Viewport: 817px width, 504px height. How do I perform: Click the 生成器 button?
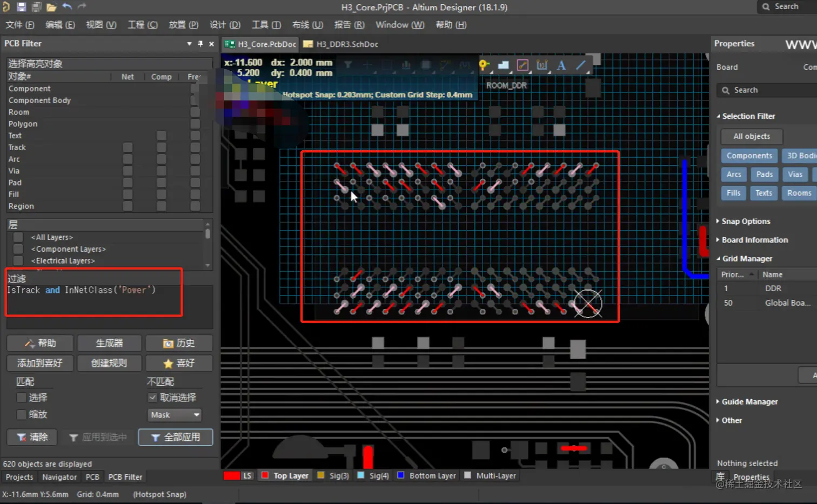109,343
